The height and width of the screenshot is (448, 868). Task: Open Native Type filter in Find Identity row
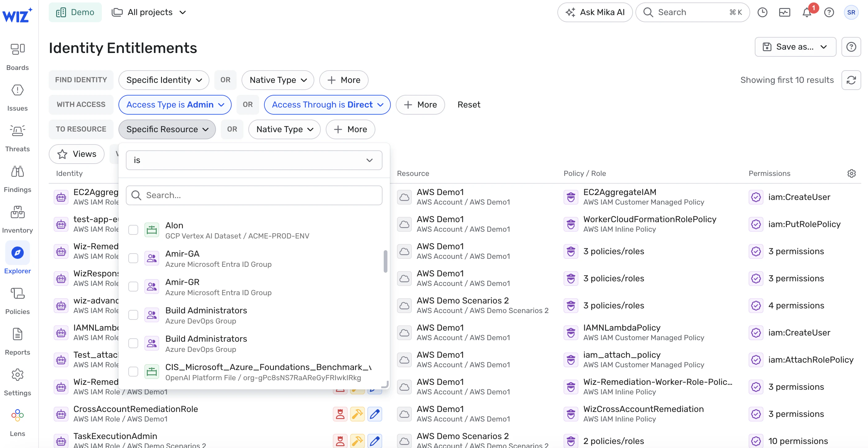click(278, 80)
